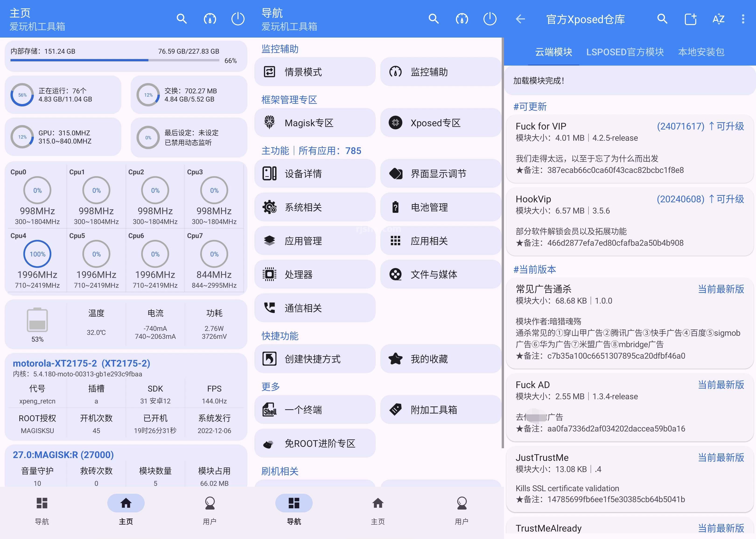Screen dimensions: 756x539
Task: Tap add module icon in Xposed header
Action: point(691,19)
